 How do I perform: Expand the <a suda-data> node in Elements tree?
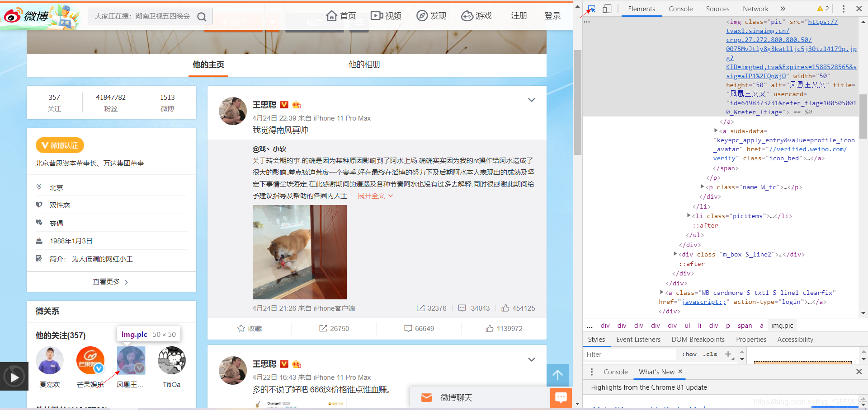click(x=715, y=131)
